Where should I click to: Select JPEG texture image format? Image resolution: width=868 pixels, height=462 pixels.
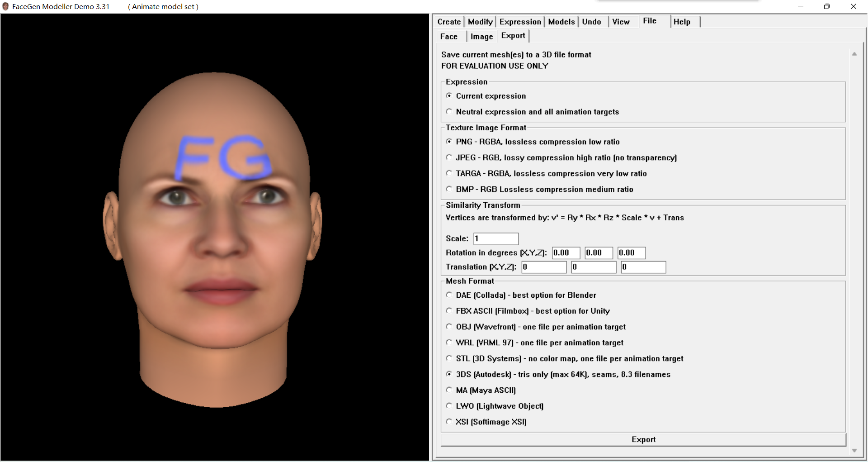pos(561,157)
